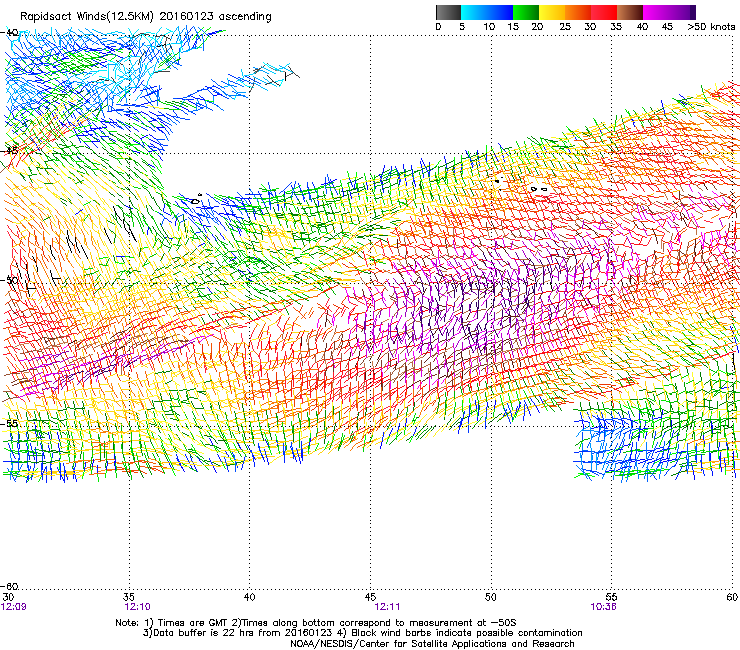Click the '>50 knots' legend label
The height and width of the screenshot is (650, 740).
point(711,27)
